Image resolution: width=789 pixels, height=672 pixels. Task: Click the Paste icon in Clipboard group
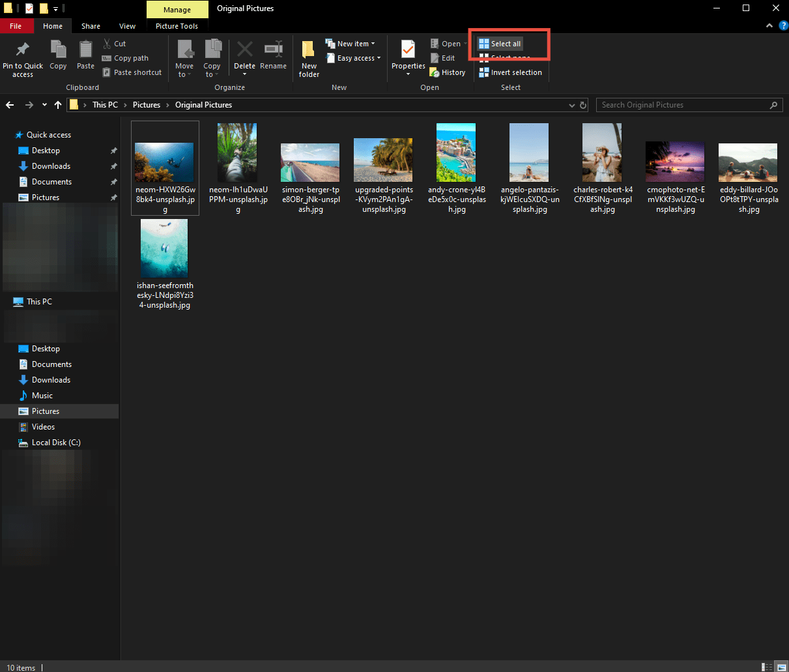coord(85,51)
